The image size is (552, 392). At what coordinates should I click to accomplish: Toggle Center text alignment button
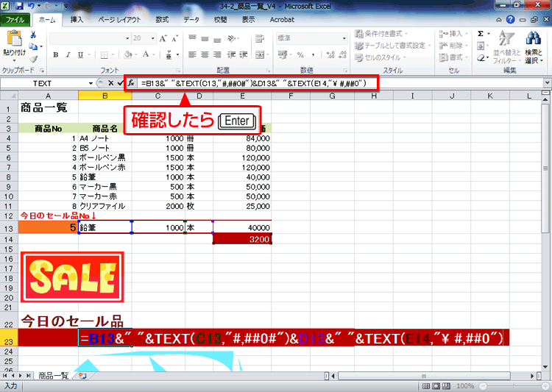pyautogui.click(x=205, y=54)
